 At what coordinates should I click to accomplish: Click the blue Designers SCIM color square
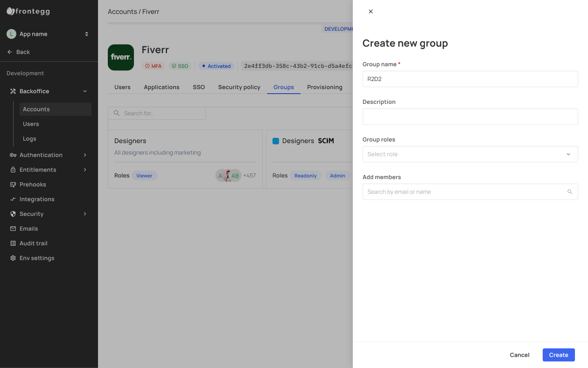[276, 141]
